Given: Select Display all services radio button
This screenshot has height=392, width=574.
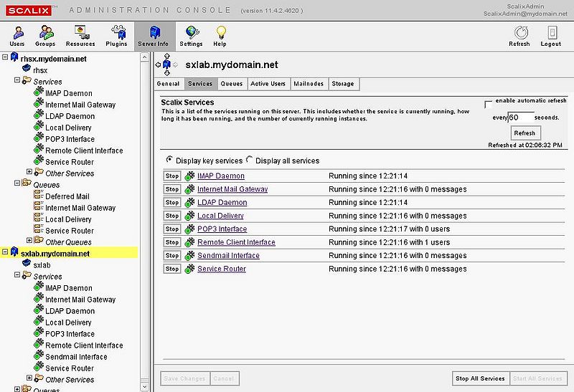Looking at the screenshot, I should pyautogui.click(x=250, y=160).
